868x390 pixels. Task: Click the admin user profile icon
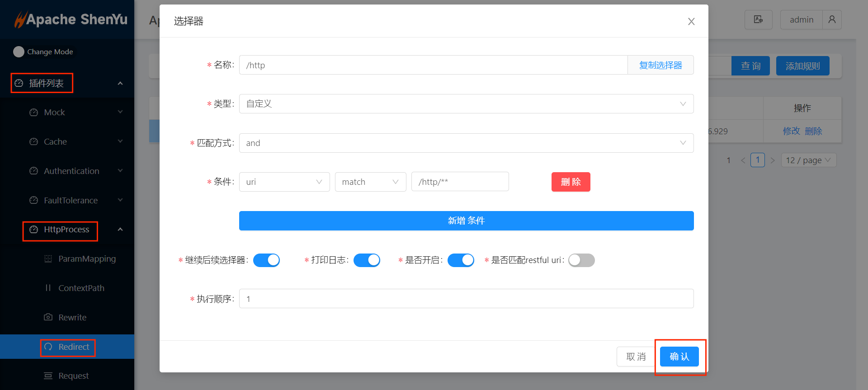(832, 19)
